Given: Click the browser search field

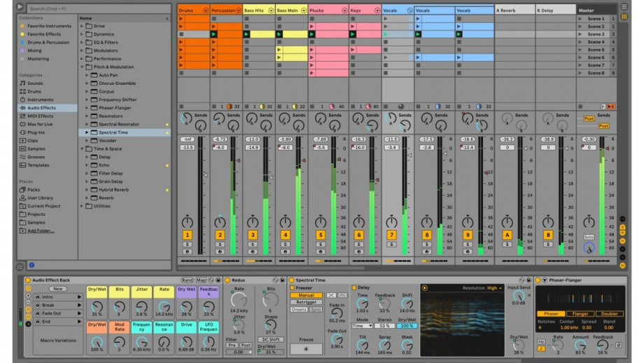Looking at the screenshot, I should [x=99, y=8].
